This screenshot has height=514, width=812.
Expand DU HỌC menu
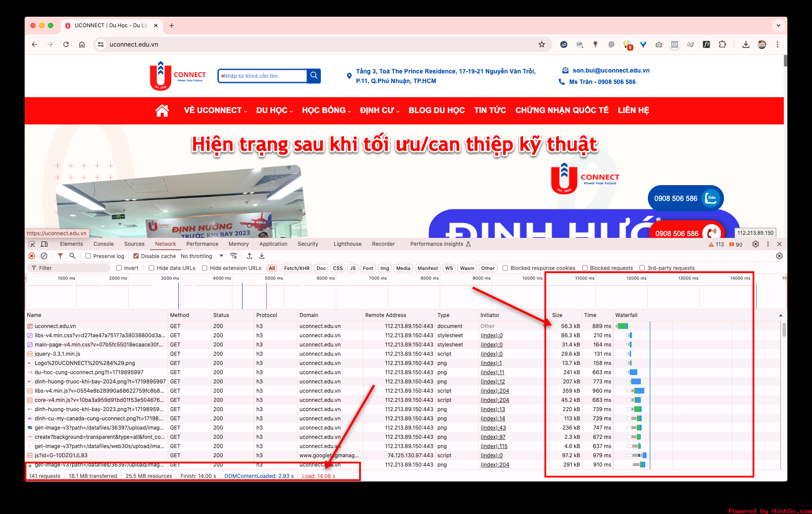tap(275, 110)
